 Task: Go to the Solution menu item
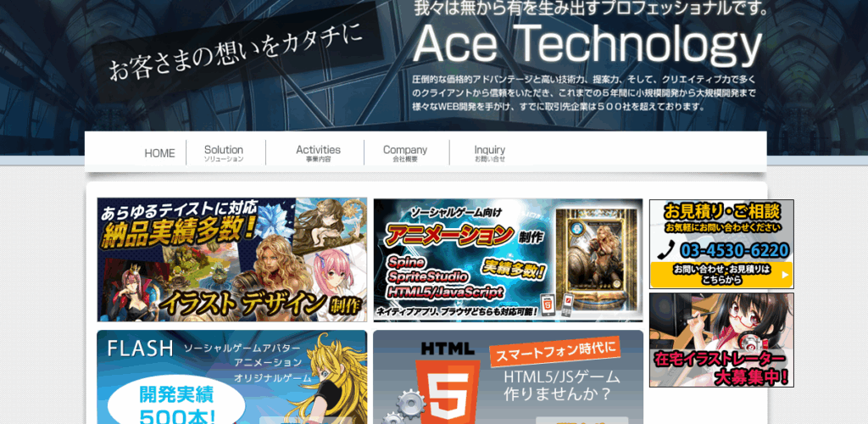click(224, 153)
